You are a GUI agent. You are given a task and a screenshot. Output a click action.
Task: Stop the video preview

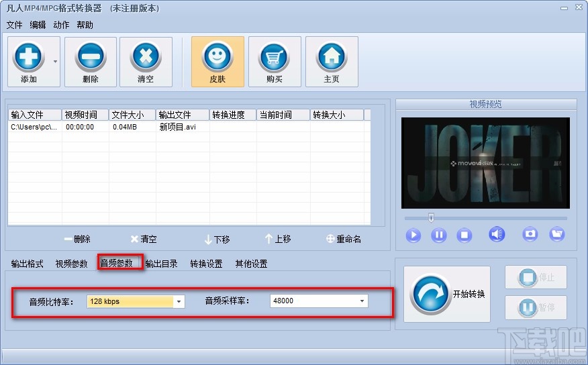pyautogui.click(x=464, y=236)
